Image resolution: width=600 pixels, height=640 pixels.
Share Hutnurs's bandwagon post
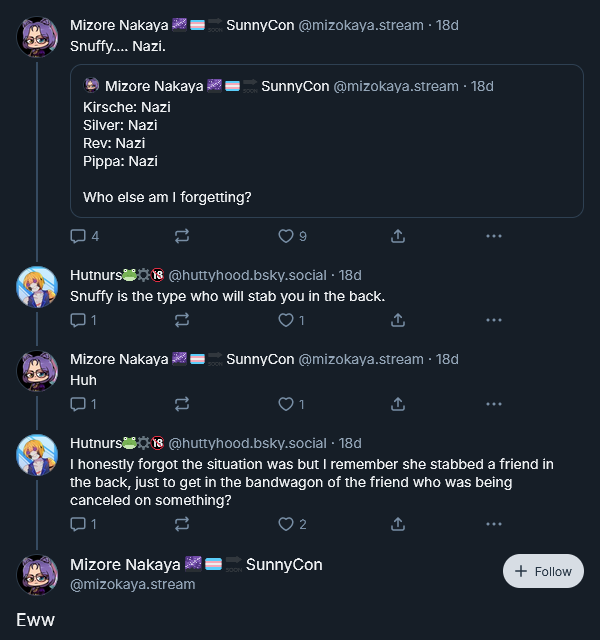398,524
